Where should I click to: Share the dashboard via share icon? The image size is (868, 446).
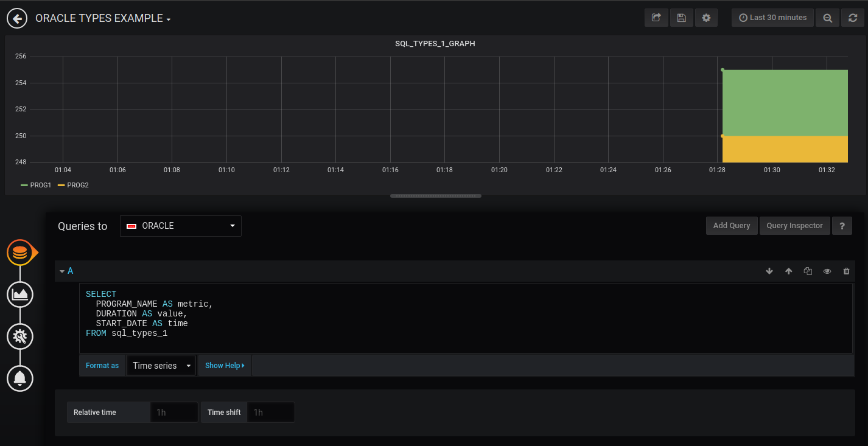656,18
